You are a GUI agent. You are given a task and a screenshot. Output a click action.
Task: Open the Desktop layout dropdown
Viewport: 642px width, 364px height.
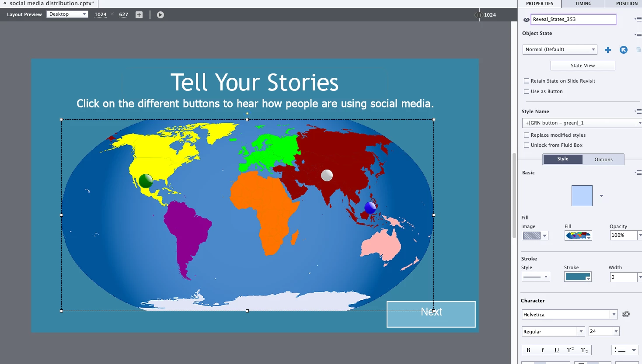click(67, 14)
